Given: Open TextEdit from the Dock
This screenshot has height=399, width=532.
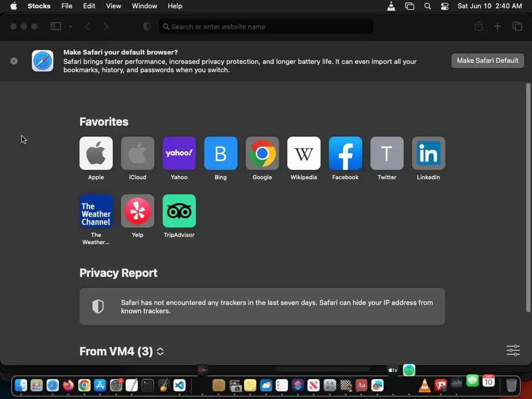Looking at the screenshot, I should pyautogui.click(x=131, y=385).
